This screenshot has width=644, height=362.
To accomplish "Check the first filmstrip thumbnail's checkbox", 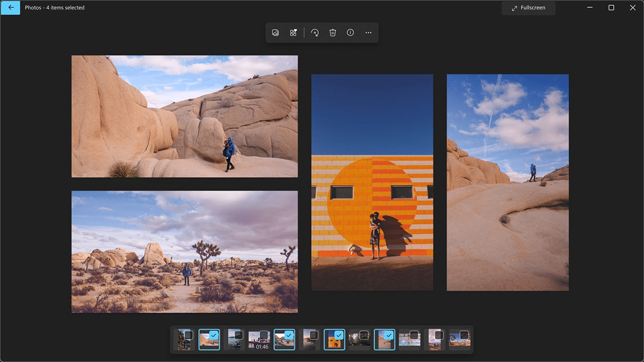I will click(188, 335).
